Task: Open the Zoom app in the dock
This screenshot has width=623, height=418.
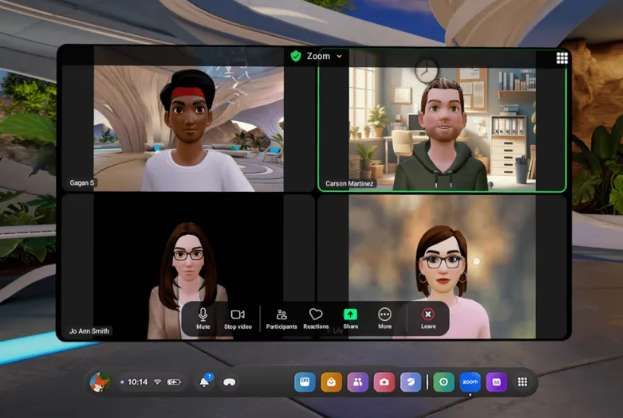Action: tap(470, 382)
